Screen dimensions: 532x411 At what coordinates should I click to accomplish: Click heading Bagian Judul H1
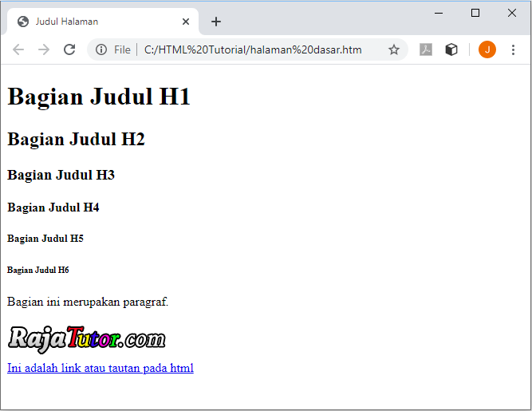coord(99,97)
